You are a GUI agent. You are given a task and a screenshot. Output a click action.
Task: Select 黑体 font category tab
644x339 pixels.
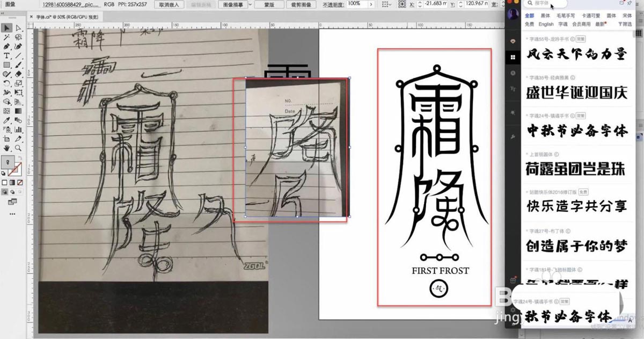click(545, 16)
